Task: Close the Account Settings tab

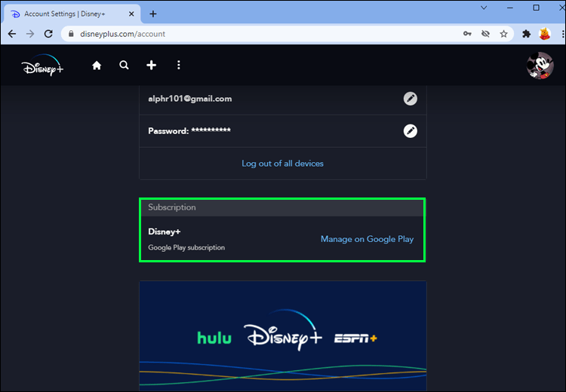Action: [x=131, y=14]
